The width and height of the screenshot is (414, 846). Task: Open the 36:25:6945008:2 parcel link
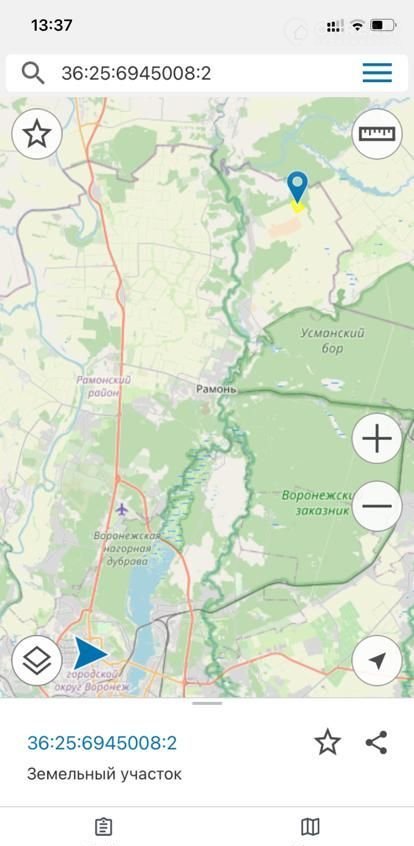click(x=102, y=743)
